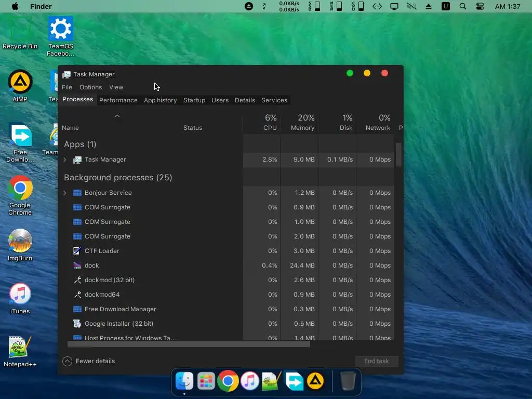Open Notepad++ desktop shortcut

[x=20, y=352]
